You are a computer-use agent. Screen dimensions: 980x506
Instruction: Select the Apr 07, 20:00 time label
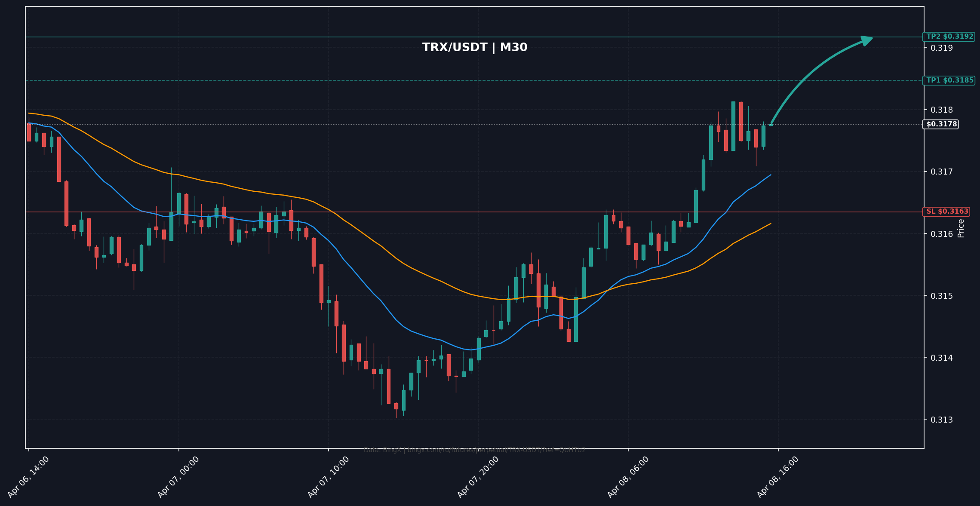(478, 477)
